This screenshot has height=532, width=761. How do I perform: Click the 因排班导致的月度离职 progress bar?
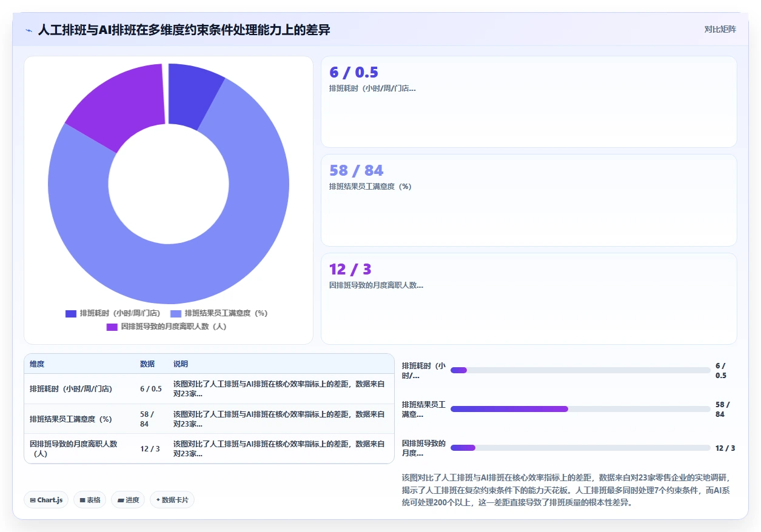[580, 448]
